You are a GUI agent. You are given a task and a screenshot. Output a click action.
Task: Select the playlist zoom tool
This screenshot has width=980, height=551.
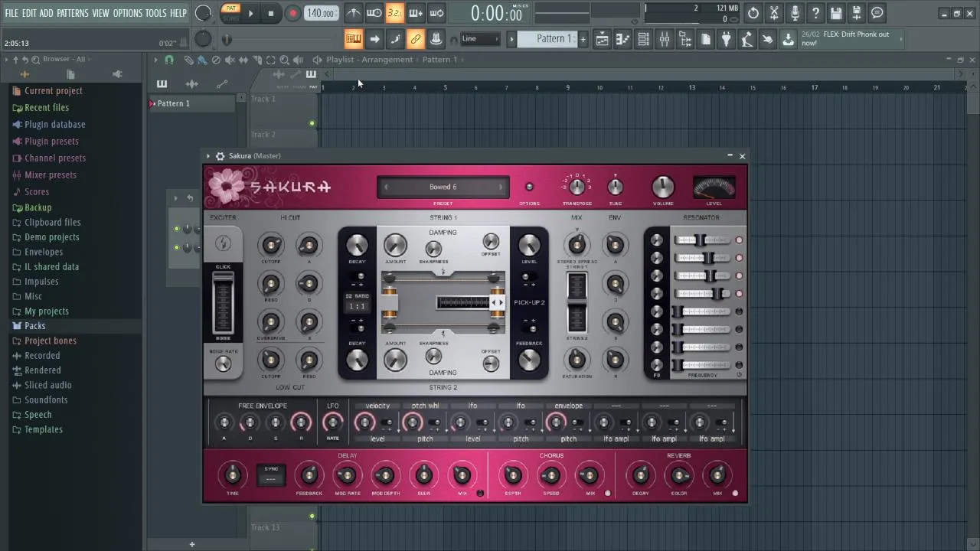pos(284,60)
